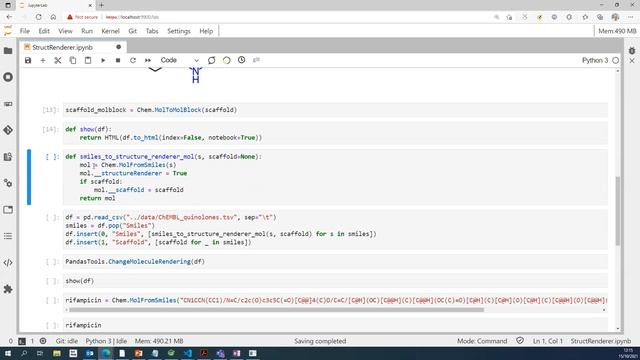The image size is (640, 360).
Task: Click the horizontal scrollbar under the rifampicin cell
Action: pyautogui.click(x=276, y=310)
